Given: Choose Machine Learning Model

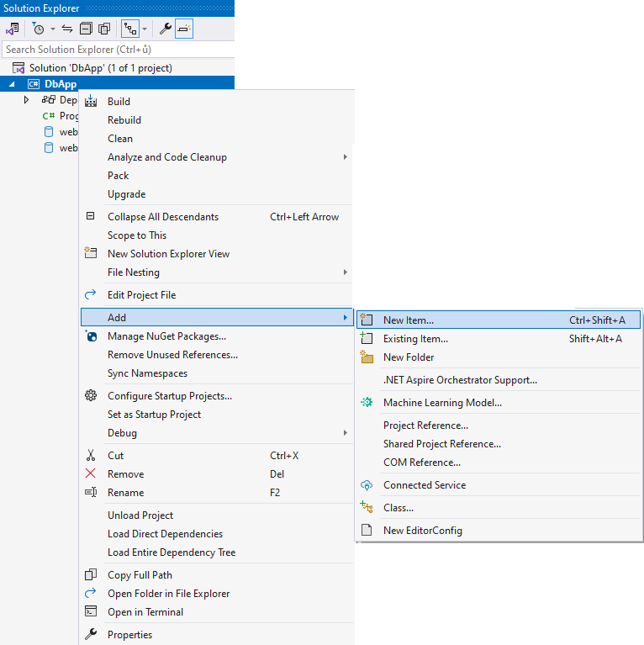Looking at the screenshot, I should [499, 403].
